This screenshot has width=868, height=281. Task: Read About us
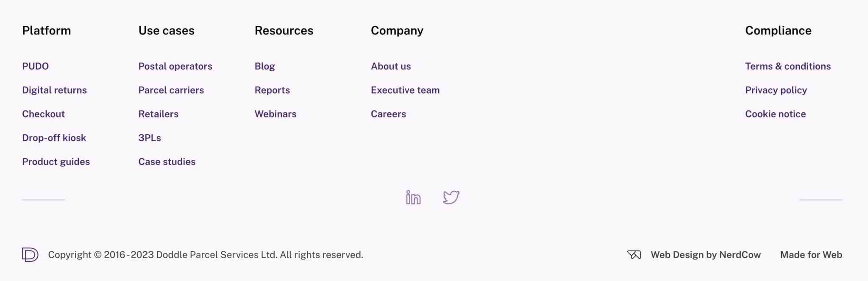tap(390, 66)
